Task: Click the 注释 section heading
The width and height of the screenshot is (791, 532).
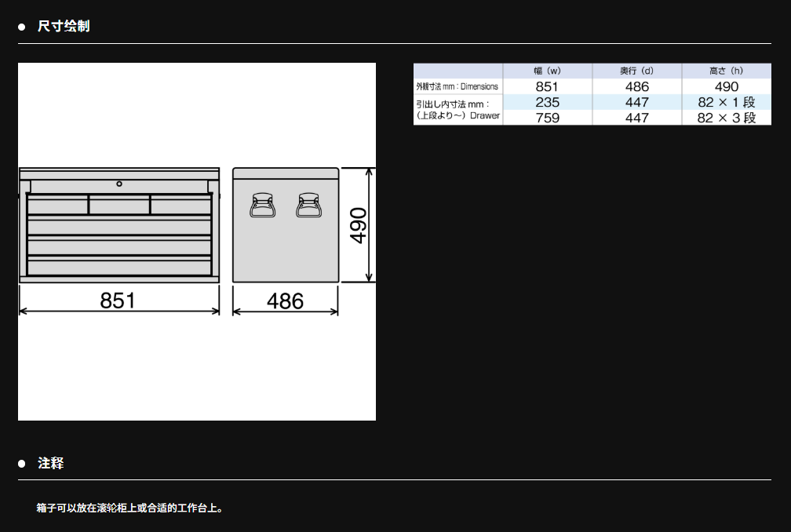Action: 51,464
